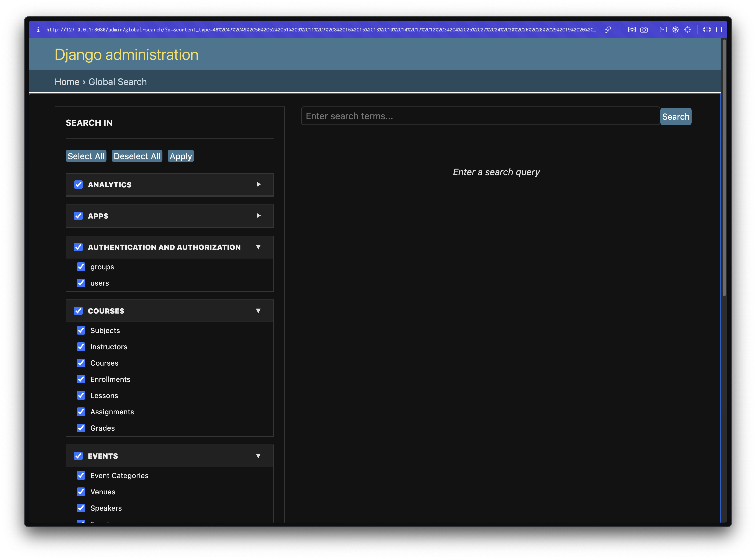
Task: Open the extensions puzzle piece icon
Action: 707,30
